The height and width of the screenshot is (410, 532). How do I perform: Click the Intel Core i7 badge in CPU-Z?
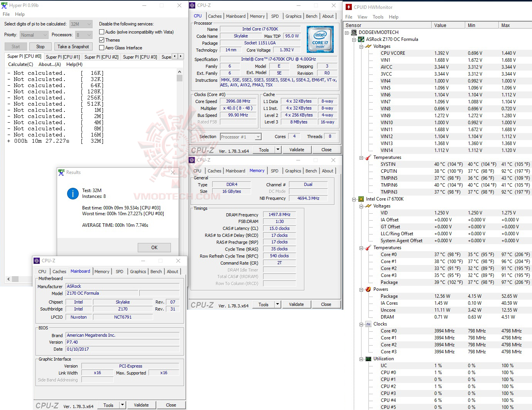point(320,39)
